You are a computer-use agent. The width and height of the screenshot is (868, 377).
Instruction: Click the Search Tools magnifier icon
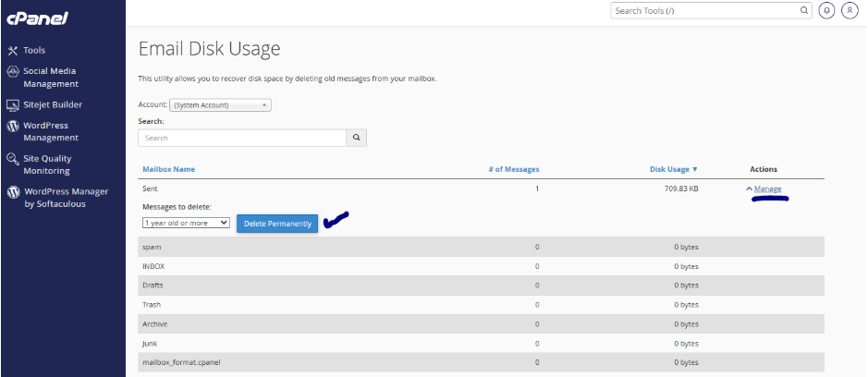(804, 10)
